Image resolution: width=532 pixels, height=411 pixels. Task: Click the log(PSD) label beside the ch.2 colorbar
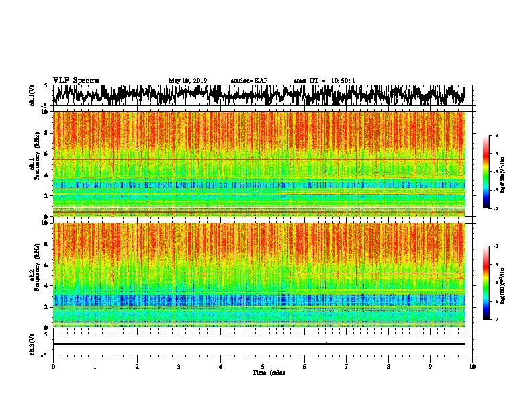(502, 285)
